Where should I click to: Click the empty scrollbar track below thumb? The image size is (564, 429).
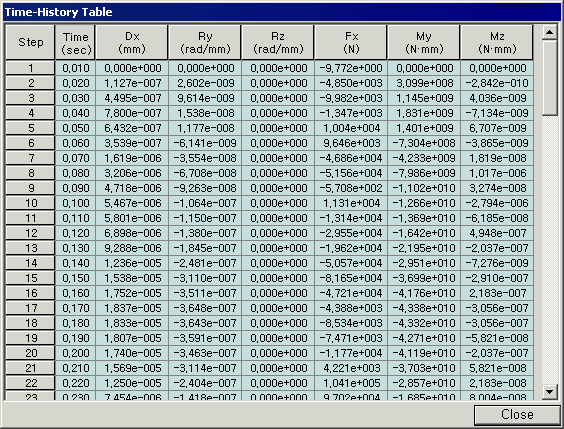pos(550,250)
